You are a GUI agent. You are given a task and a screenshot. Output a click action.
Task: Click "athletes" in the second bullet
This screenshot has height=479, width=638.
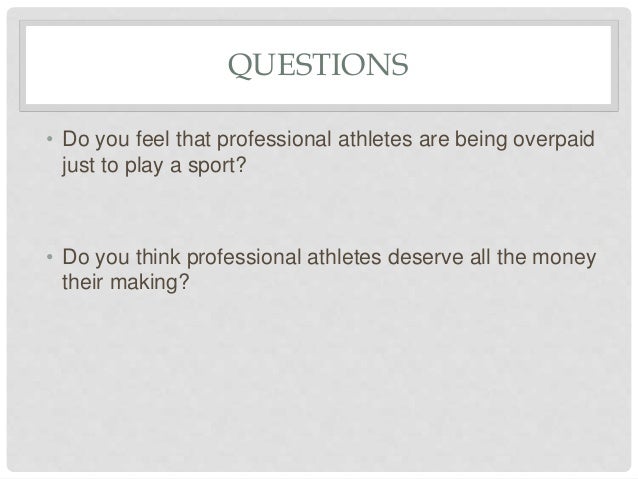[x=344, y=257]
